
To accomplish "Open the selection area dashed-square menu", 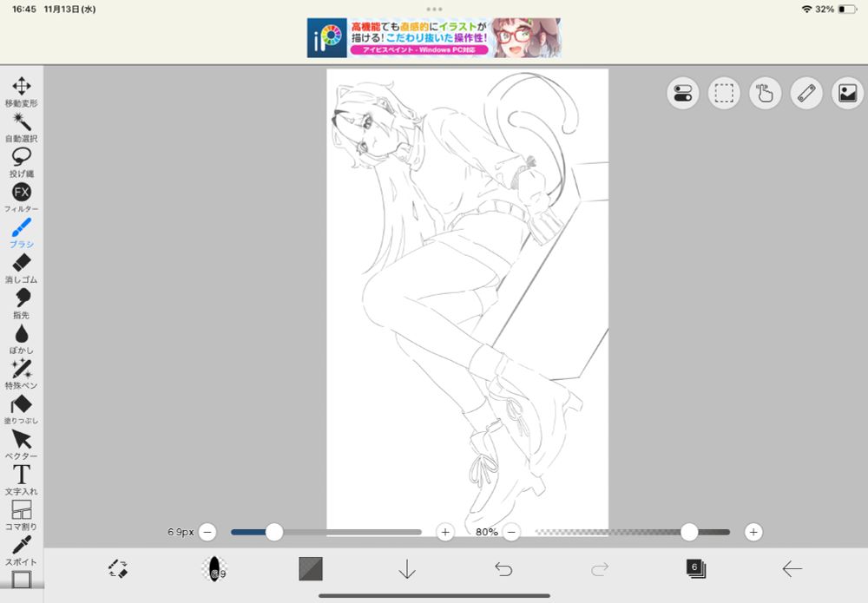I will (724, 93).
